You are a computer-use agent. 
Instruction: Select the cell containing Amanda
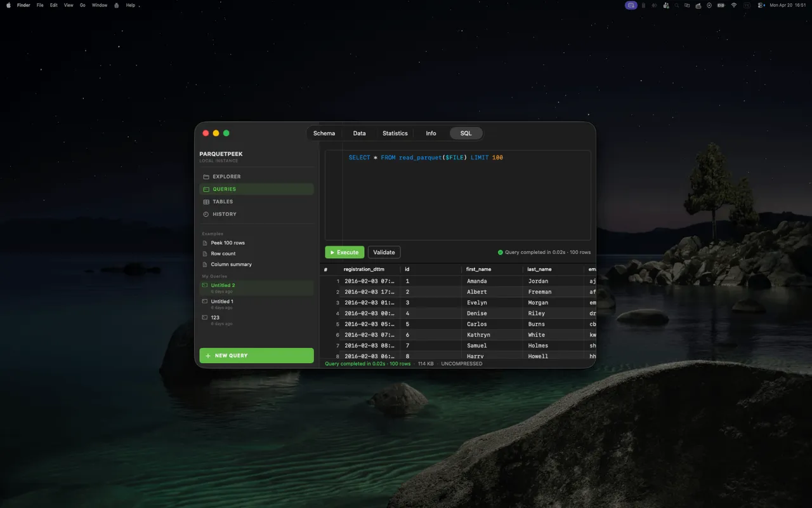coord(492,281)
